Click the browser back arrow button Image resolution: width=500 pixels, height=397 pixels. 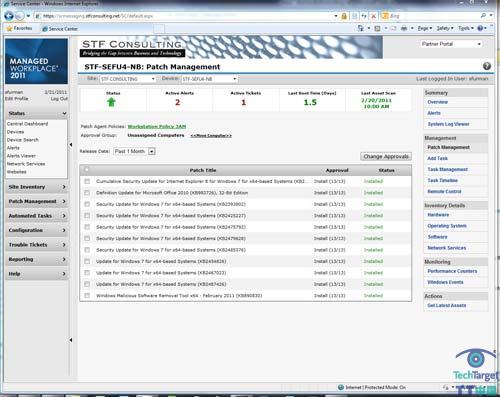click(9, 16)
